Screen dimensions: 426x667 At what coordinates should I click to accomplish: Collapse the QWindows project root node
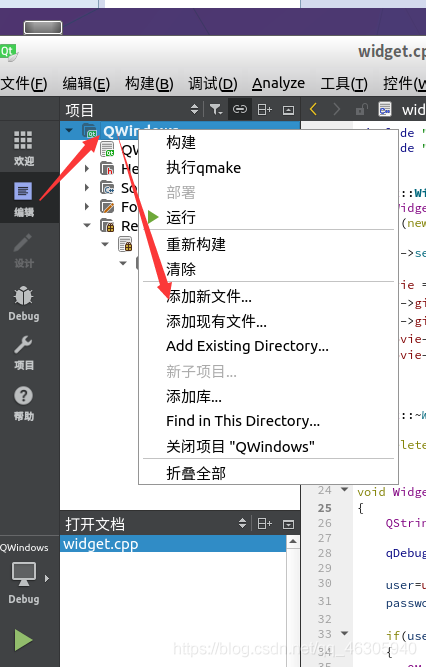pos(69,131)
